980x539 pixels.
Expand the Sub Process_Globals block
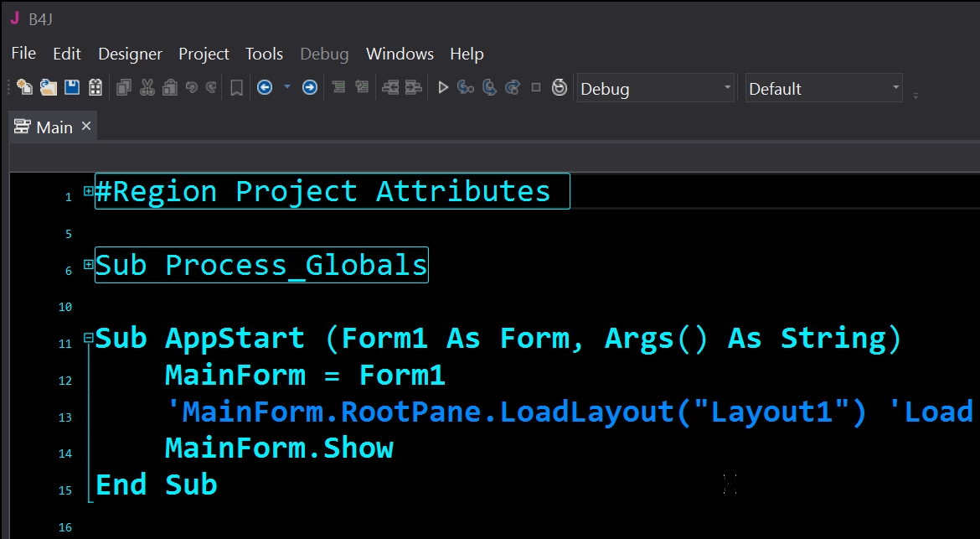coord(89,265)
